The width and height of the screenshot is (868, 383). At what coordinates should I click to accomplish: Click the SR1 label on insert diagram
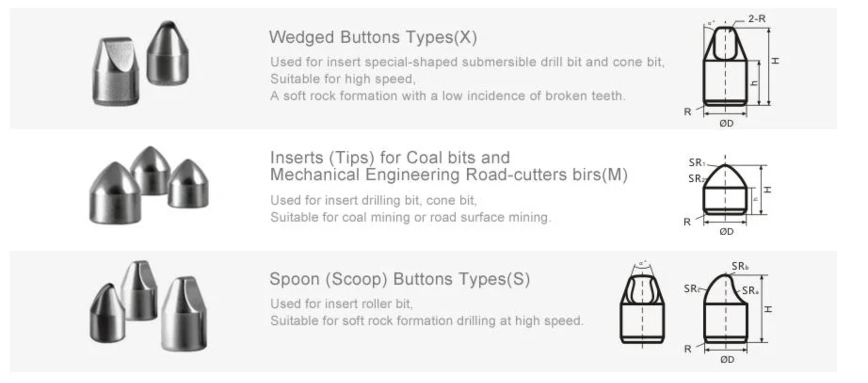697,163
